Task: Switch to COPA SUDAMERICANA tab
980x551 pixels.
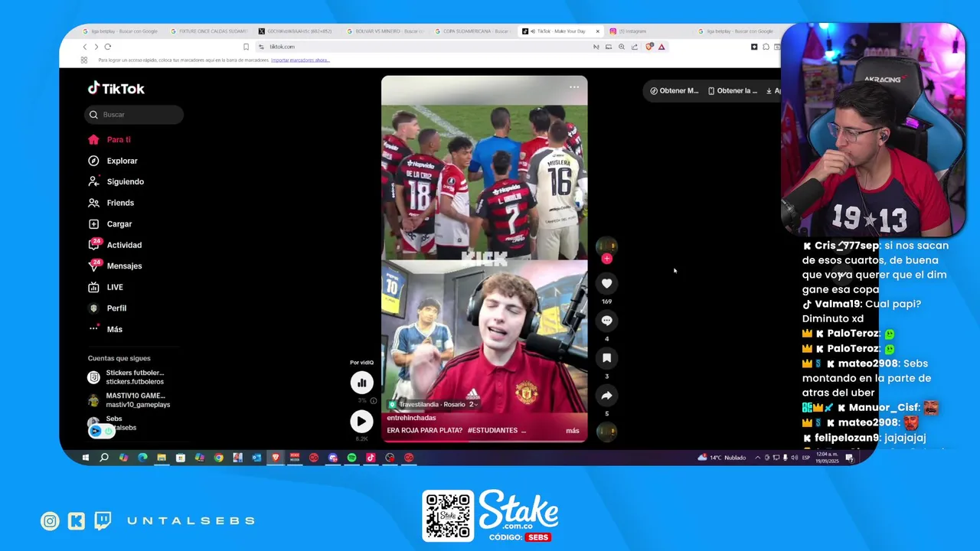Action: pyautogui.click(x=472, y=31)
